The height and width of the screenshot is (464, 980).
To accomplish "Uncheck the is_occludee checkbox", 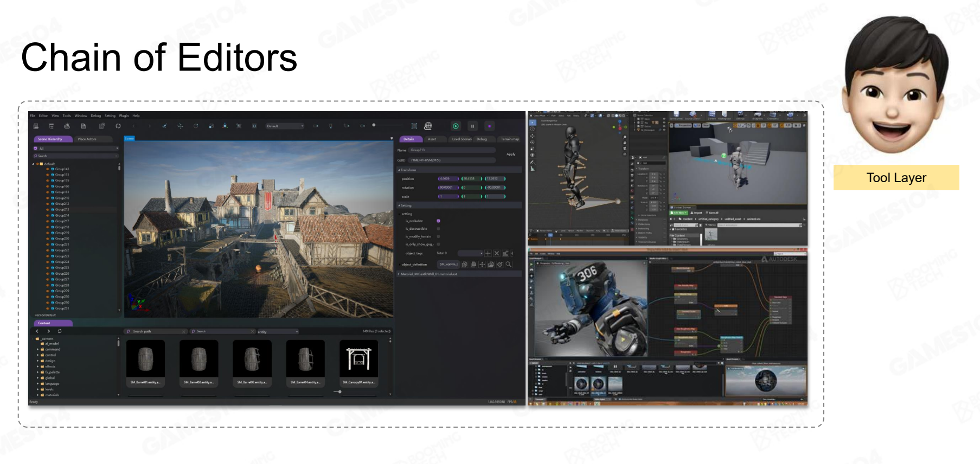I will pyautogui.click(x=438, y=221).
